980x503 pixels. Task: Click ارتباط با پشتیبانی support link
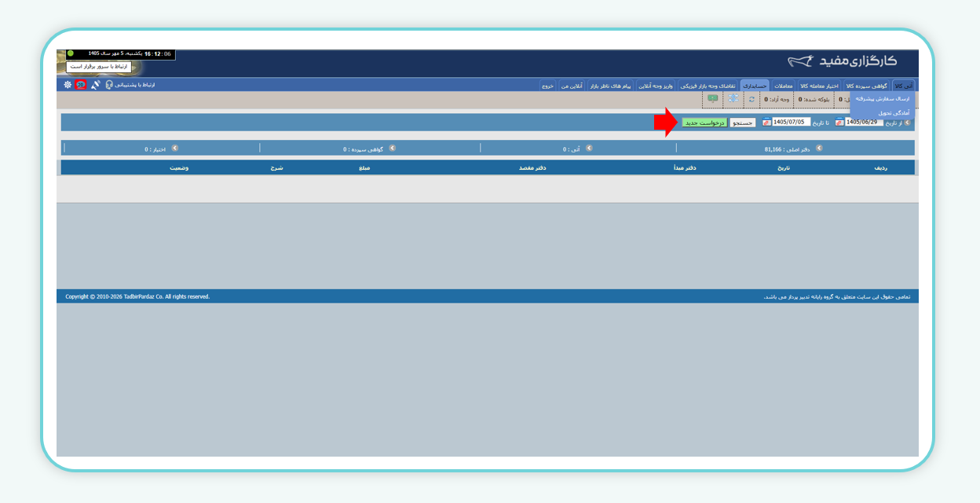click(x=135, y=84)
